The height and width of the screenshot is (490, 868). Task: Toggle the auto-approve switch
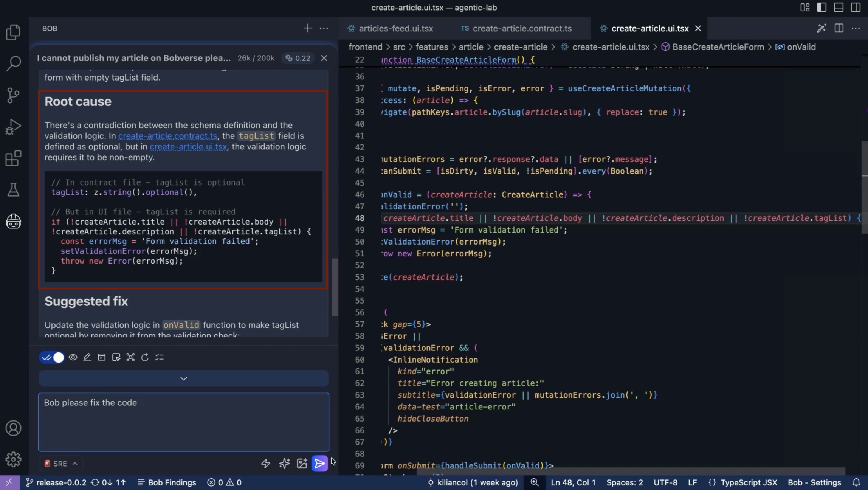52,357
